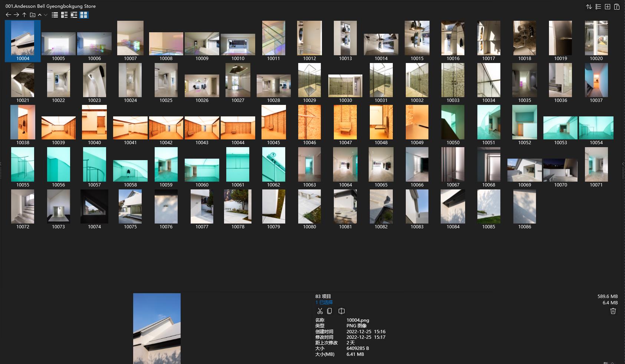
Task: Click the sort order icon at top right
Action: [x=589, y=7]
